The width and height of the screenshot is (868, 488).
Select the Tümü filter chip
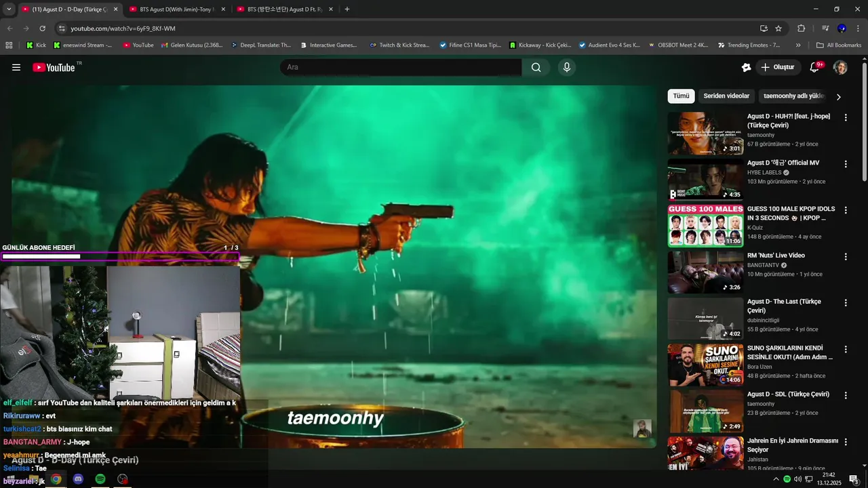[681, 96]
